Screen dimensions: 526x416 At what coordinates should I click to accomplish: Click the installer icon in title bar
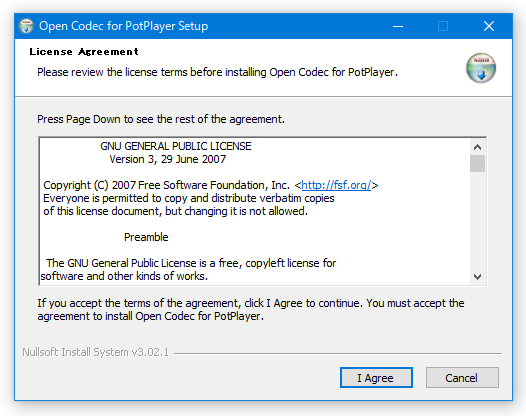click(x=26, y=26)
